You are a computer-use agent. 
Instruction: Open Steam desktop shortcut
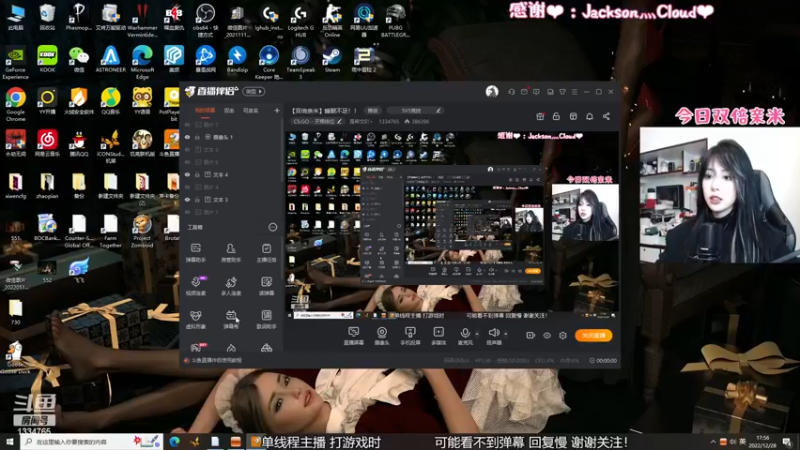pos(332,59)
